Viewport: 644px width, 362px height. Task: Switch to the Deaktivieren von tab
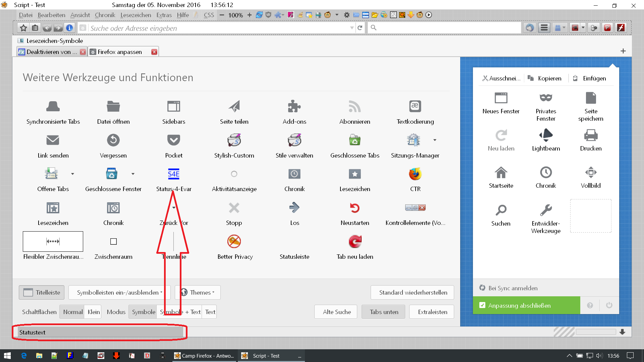[49, 52]
